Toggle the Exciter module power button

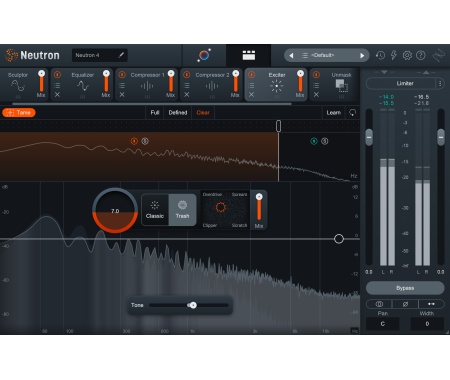tap(252, 75)
